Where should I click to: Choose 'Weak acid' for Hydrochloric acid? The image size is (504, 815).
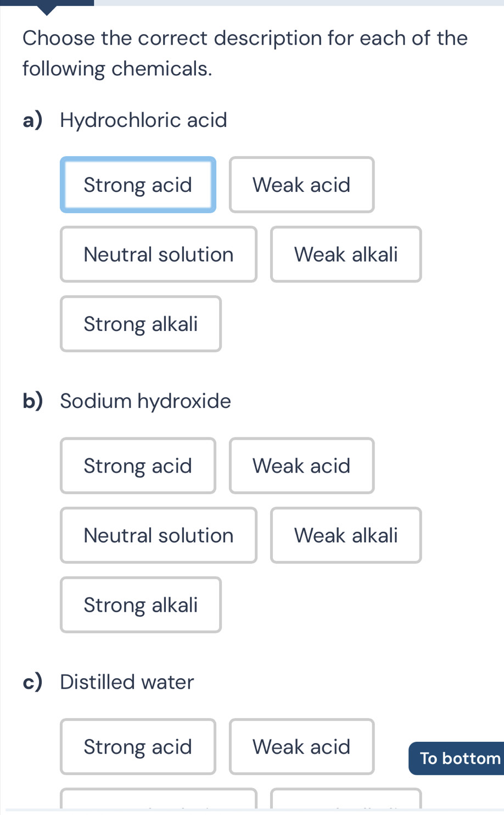pyautogui.click(x=301, y=185)
